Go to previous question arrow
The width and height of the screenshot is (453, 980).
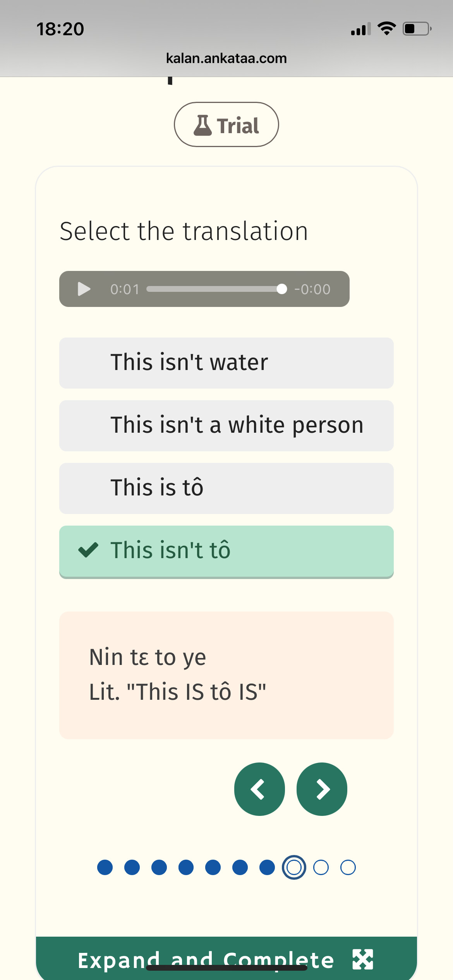click(259, 789)
